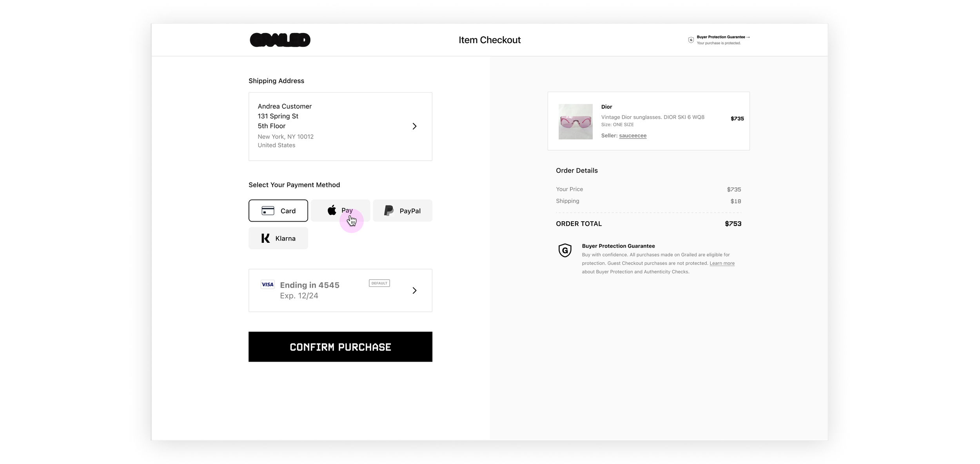The width and height of the screenshot is (980, 464).
Task: Click the Klarna K logo icon
Action: click(265, 238)
